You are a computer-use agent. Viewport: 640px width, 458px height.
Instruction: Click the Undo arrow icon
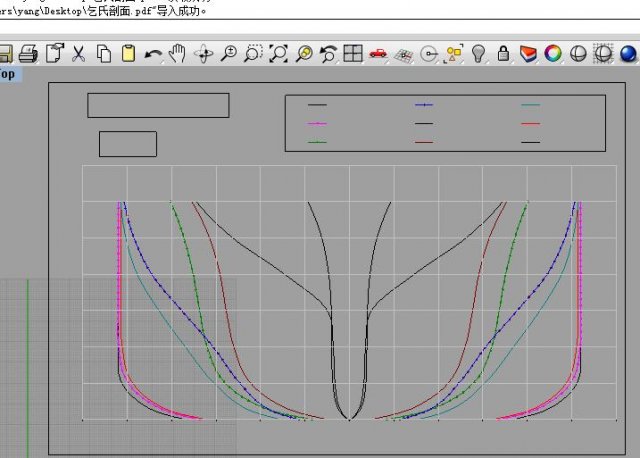click(153, 54)
